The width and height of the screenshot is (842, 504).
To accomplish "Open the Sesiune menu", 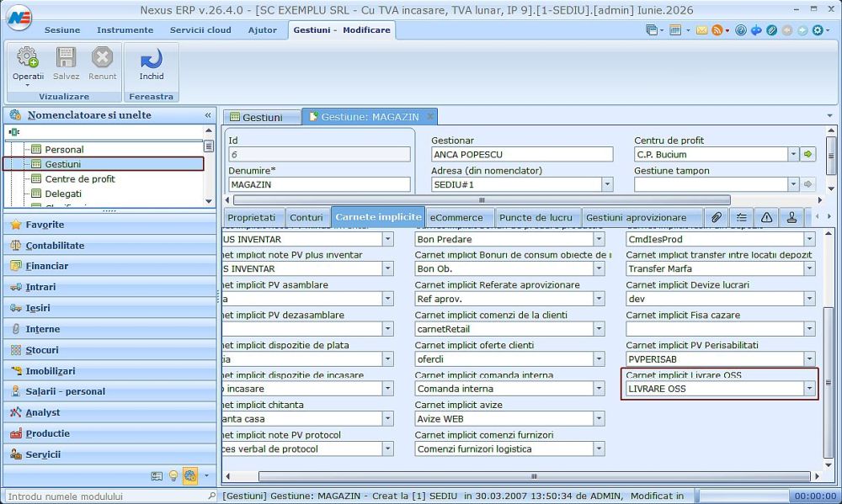I will [x=62, y=30].
